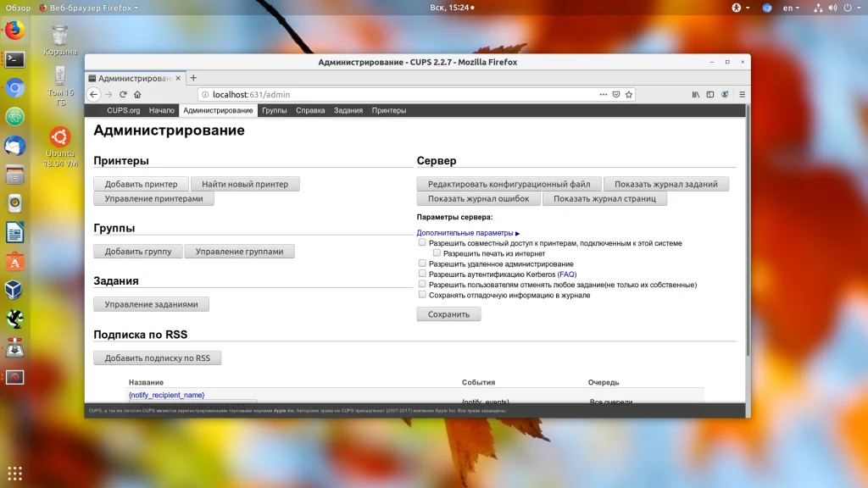
Task: Go back with the browser back arrow
Action: coord(93,95)
